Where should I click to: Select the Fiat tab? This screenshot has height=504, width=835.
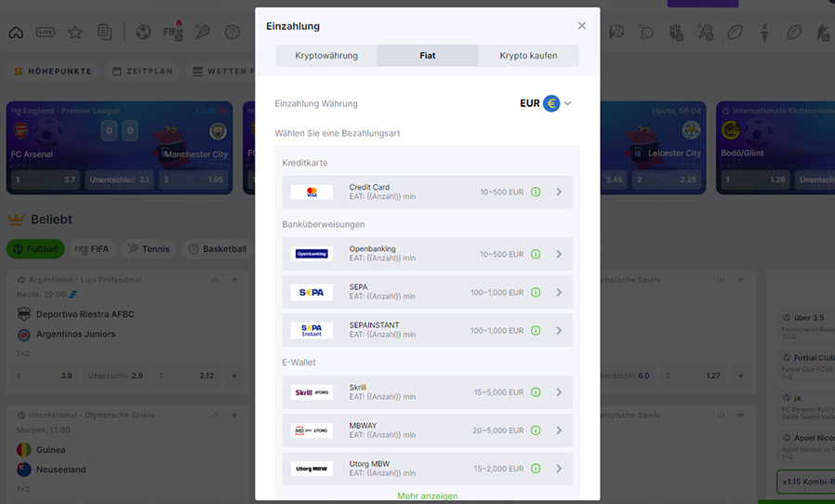point(427,56)
